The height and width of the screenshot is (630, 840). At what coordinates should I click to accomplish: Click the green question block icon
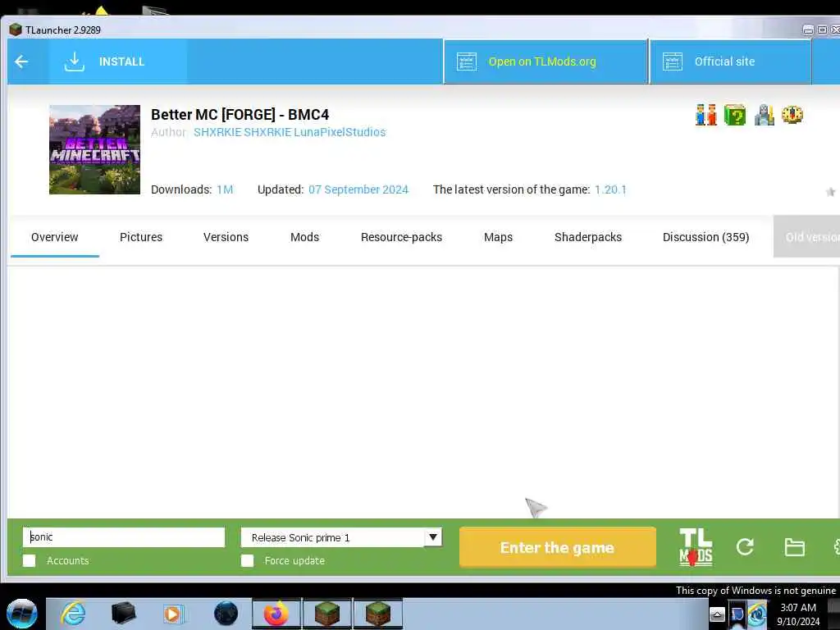click(x=735, y=115)
